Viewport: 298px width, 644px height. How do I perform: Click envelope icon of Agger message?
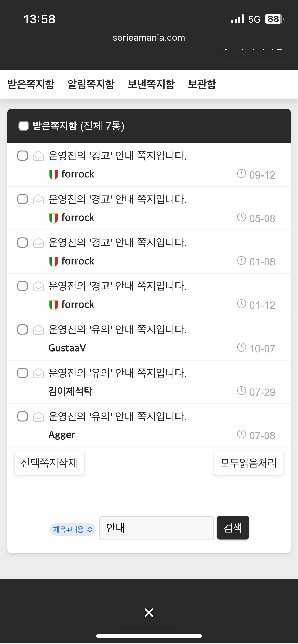click(x=38, y=417)
